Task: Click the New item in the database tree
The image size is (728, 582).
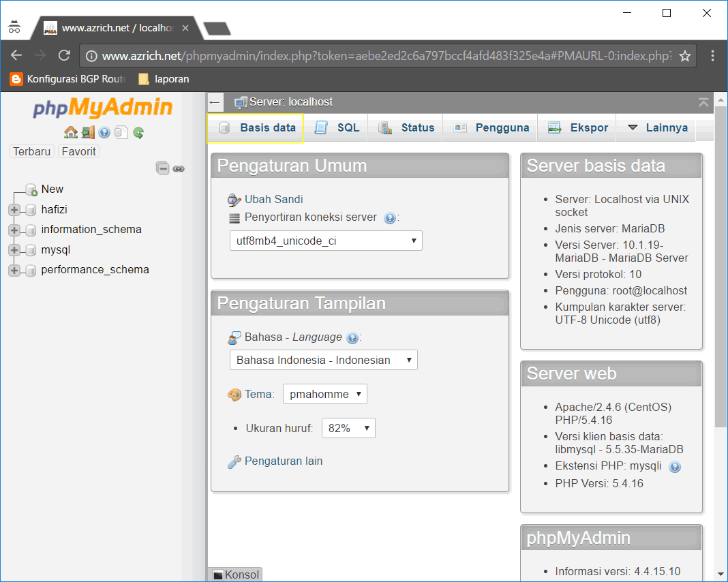Action: click(52, 189)
